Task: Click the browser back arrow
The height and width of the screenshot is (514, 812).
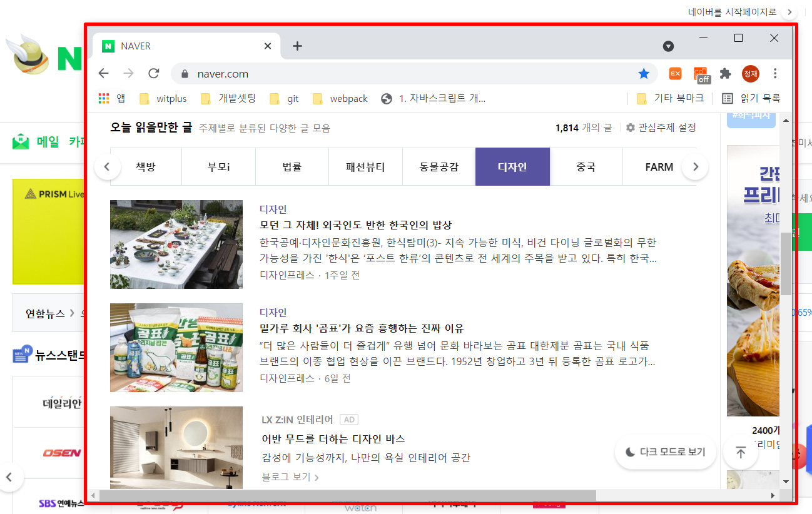Action: coord(104,74)
